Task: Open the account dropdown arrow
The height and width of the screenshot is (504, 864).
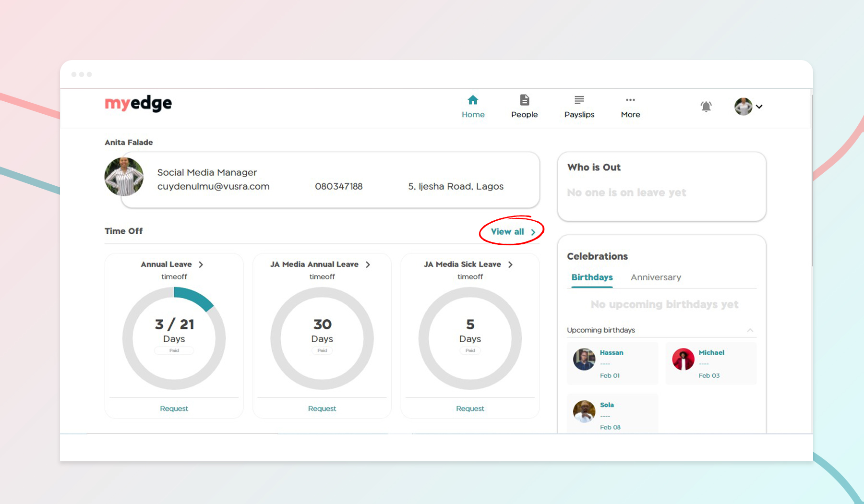Action: click(759, 107)
